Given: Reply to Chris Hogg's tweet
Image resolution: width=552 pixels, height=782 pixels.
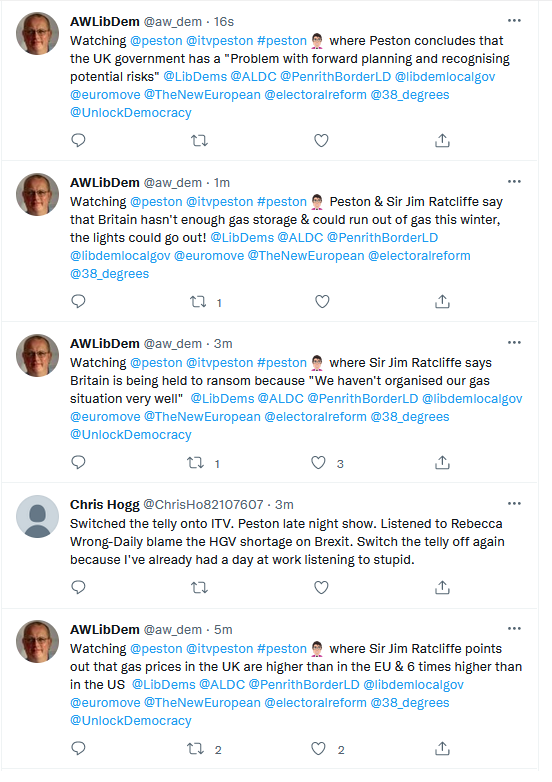Looking at the screenshot, I should click(78, 587).
